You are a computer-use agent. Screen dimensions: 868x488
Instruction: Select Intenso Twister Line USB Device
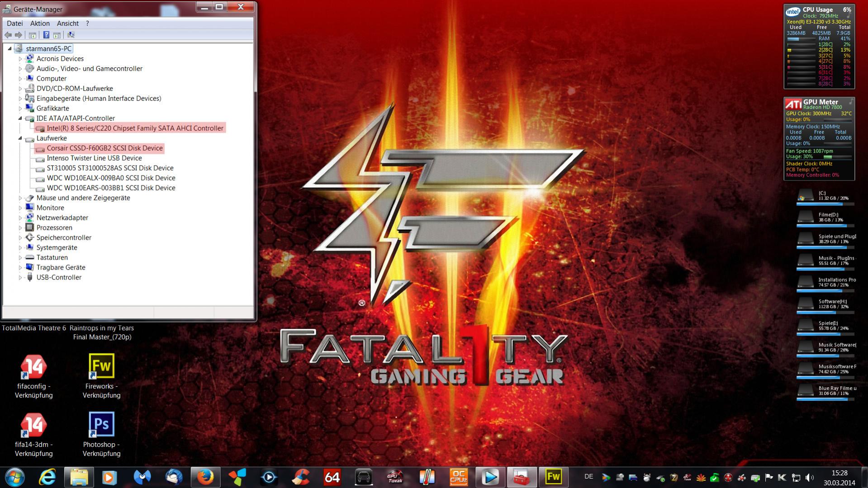pyautogui.click(x=94, y=158)
